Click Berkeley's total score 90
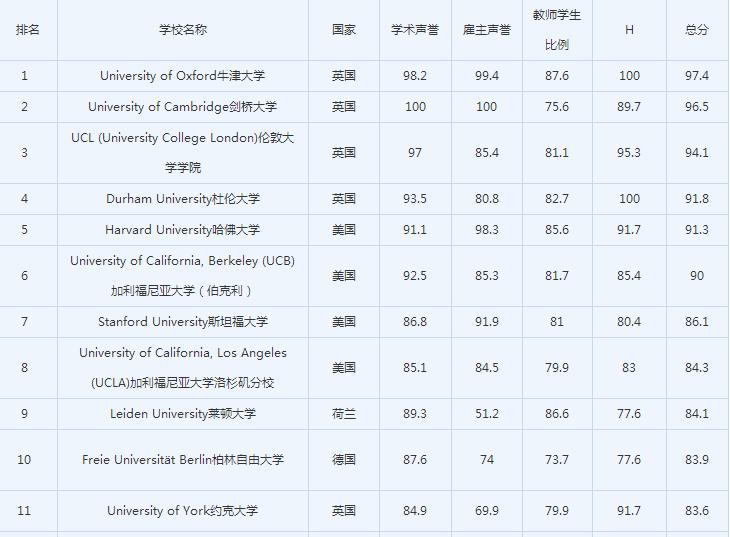This screenshot has height=537, width=730. (x=697, y=276)
